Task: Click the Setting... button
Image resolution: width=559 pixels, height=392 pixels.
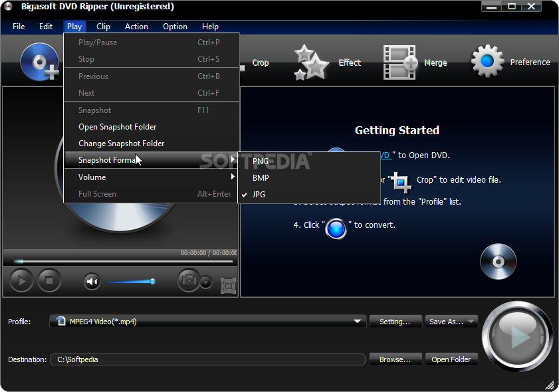Action: pyautogui.click(x=395, y=322)
